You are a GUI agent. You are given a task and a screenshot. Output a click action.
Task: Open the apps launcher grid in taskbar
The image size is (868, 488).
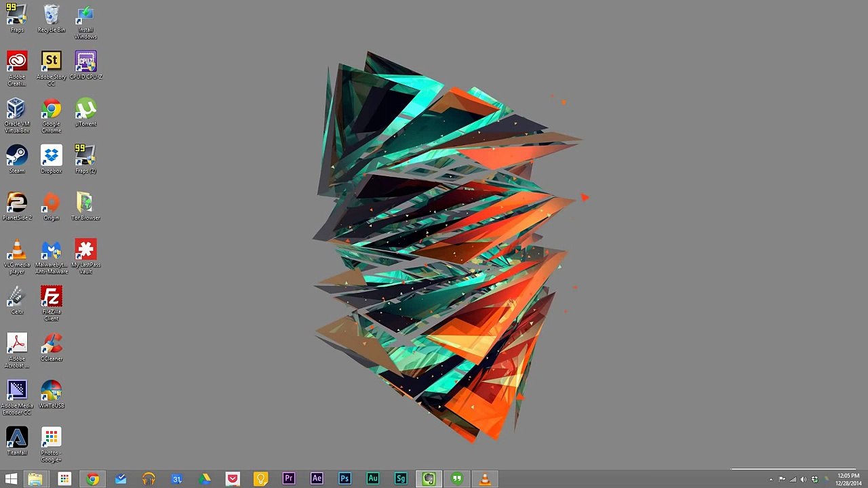[x=64, y=479]
